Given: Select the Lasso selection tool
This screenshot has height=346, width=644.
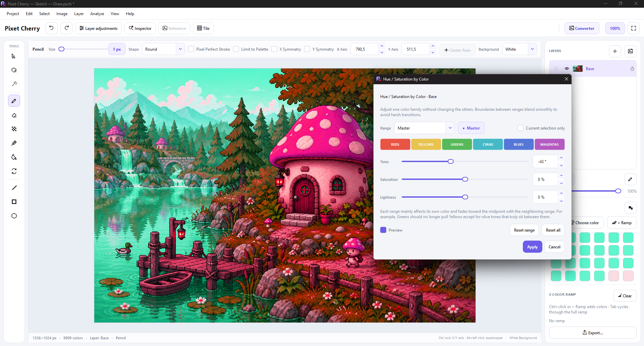Looking at the screenshot, I should click(14, 70).
